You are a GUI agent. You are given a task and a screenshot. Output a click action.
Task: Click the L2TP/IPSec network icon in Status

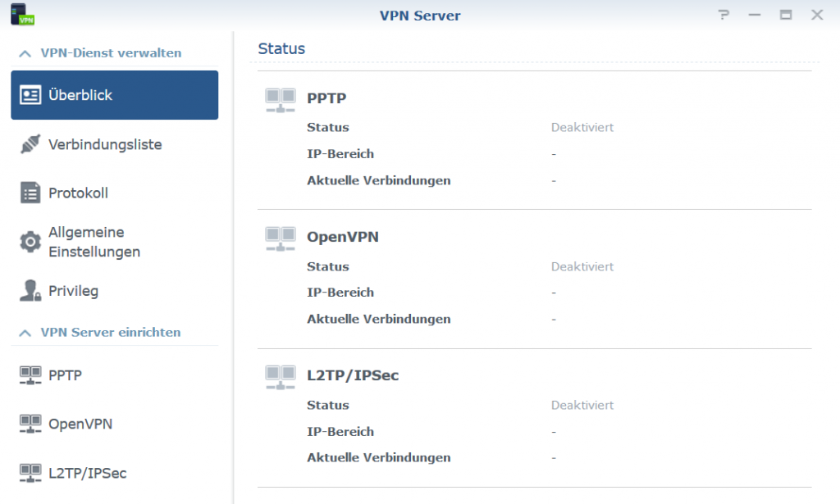click(x=279, y=375)
